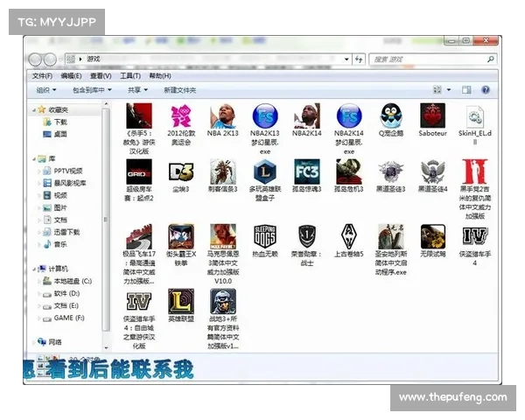Image resolution: width=525 pixels, height=420 pixels.
Task: Open the 2012伦敦奥运会 game icon
Action: [181, 115]
